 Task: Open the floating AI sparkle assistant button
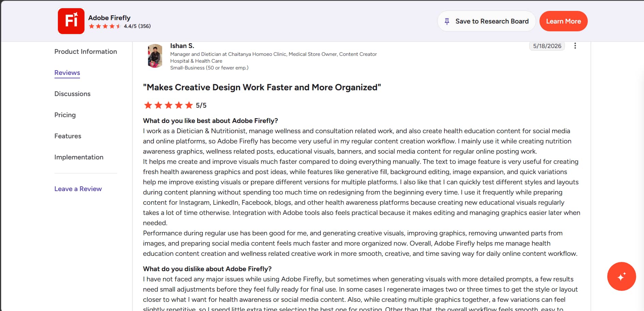pyautogui.click(x=621, y=276)
